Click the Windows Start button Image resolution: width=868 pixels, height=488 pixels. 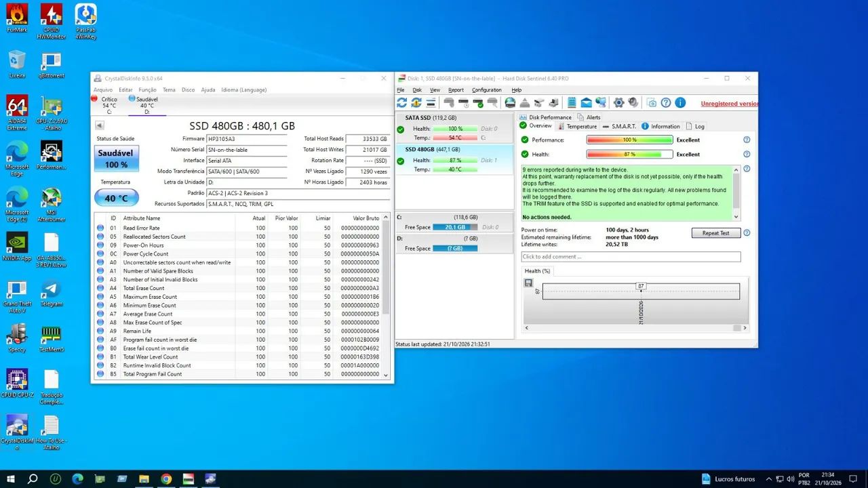click(x=10, y=479)
